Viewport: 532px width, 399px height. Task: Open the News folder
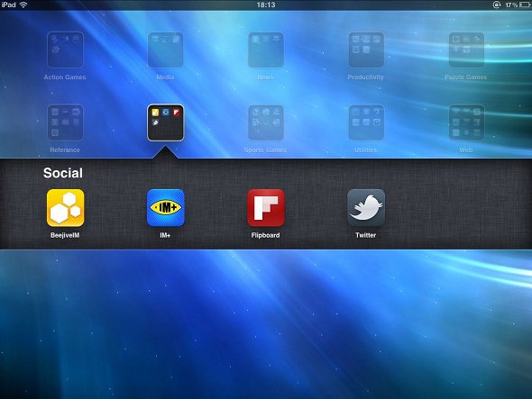pyautogui.click(x=266, y=50)
